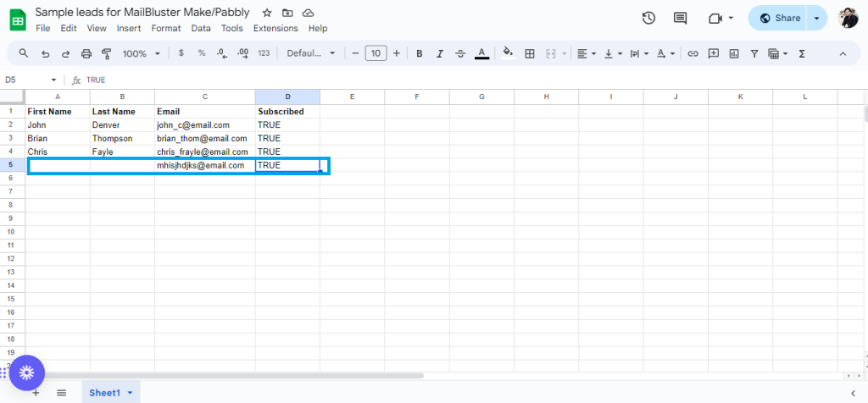The height and width of the screenshot is (403, 868).
Task: Click the search menus magnifier icon
Action: point(23,53)
